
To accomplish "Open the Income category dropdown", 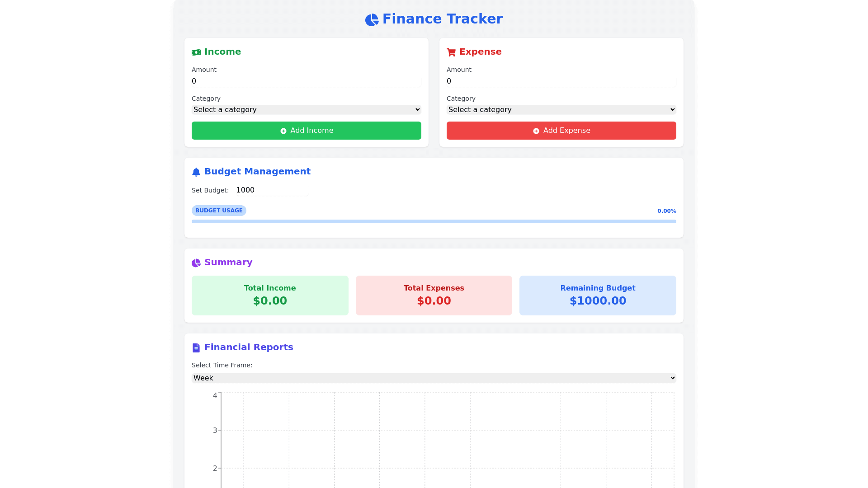I will pyautogui.click(x=307, y=110).
